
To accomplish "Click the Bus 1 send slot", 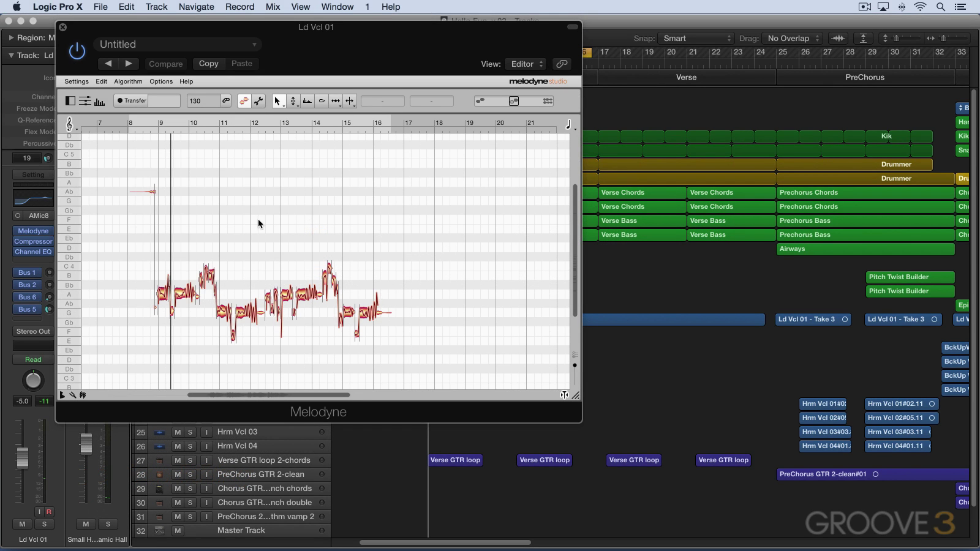I will (x=28, y=272).
